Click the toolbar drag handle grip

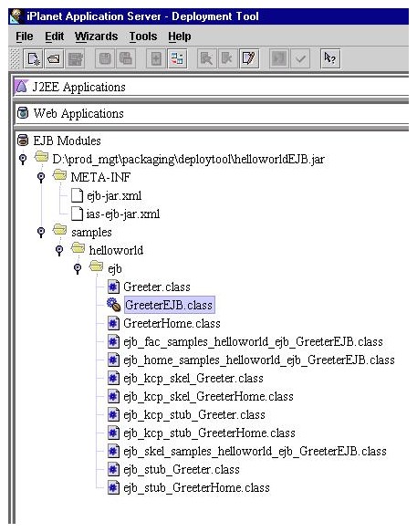(x=15, y=59)
